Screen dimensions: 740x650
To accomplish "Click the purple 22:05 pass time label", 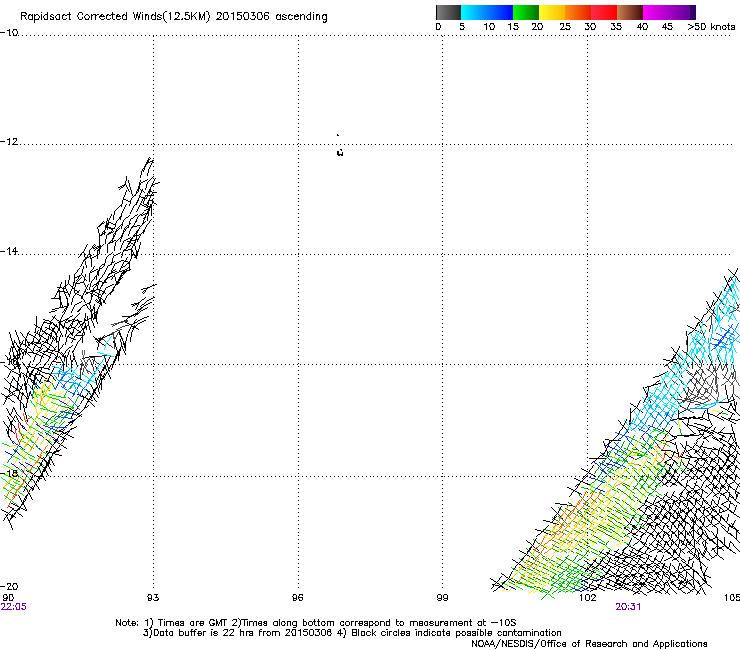I will pyautogui.click(x=14, y=607).
